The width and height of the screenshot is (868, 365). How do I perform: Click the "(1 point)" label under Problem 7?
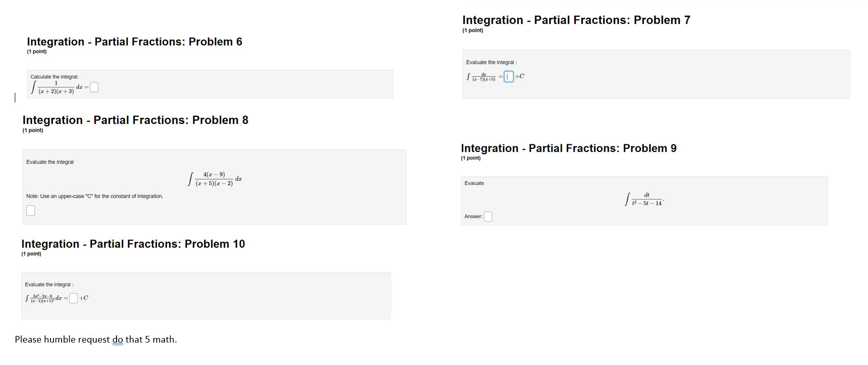[x=473, y=31]
